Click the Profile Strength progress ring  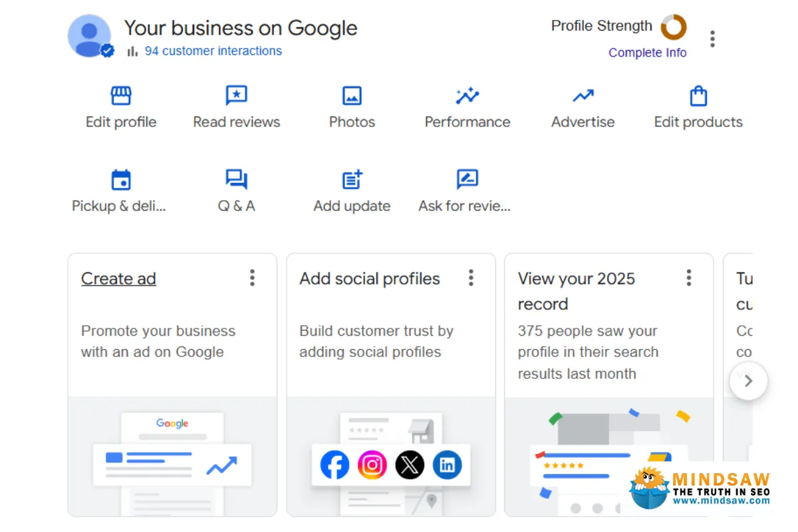[673, 27]
